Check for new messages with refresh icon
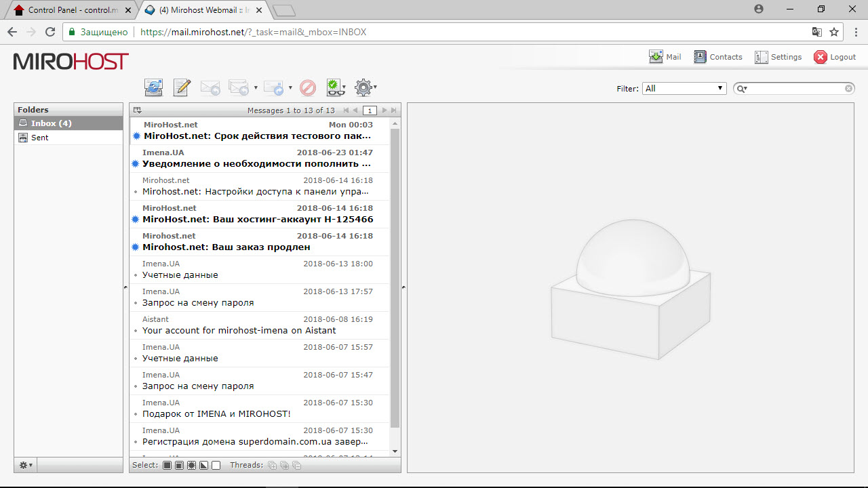Image resolution: width=868 pixels, height=488 pixels. click(154, 87)
